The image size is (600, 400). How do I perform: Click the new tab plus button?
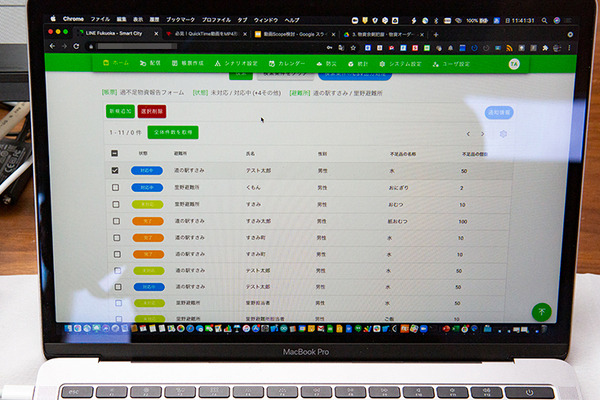pos(436,34)
